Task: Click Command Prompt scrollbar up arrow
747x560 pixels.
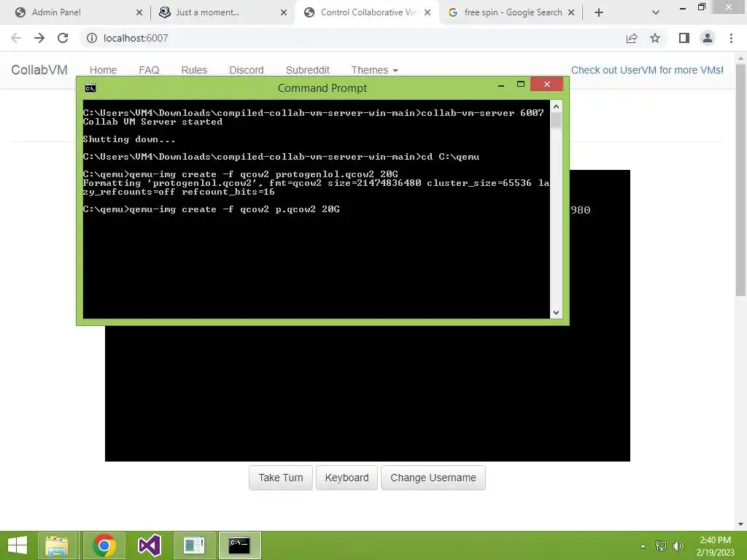Action: pos(556,106)
